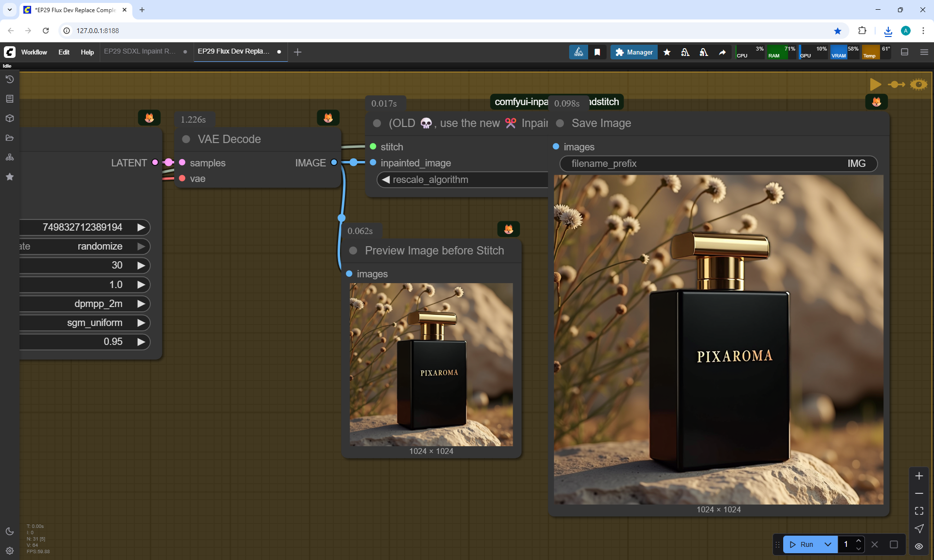The image size is (934, 560).
Task: Open the queue history sidebar icon
Action: point(9,79)
